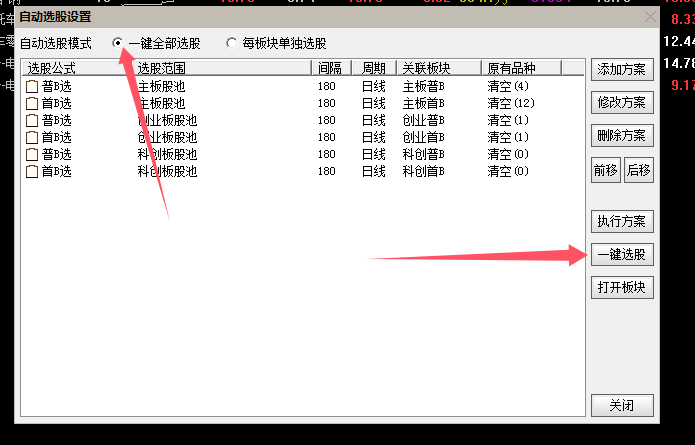The width and height of the screenshot is (695, 445).
Task: Click 180 interval in the 主板普B row
Action: [x=327, y=86]
